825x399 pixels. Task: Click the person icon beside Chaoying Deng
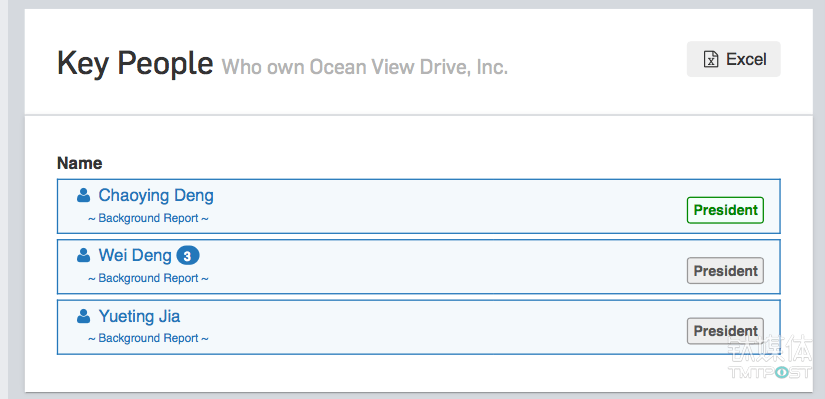click(x=84, y=196)
